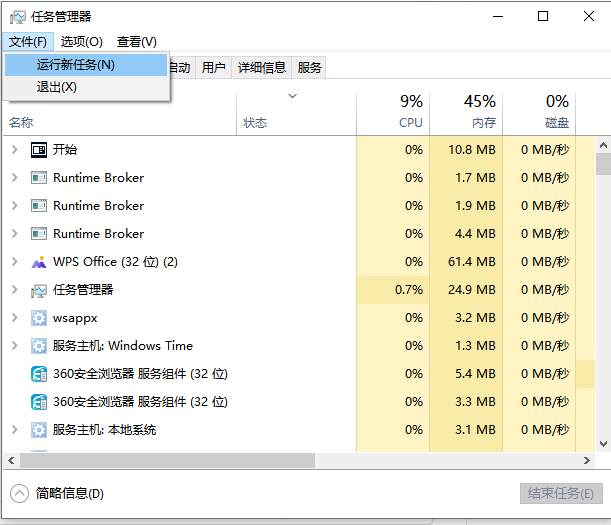Click the 任务管理器 process row icon
The width and height of the screenshot is (611, 525).
click(39, 290)
